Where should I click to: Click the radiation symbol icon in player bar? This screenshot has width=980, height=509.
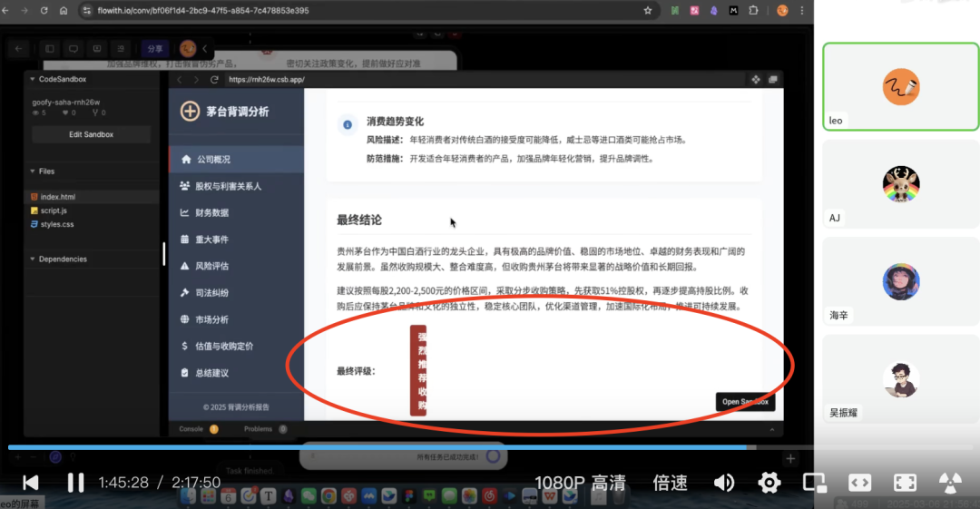coord(950,482)
